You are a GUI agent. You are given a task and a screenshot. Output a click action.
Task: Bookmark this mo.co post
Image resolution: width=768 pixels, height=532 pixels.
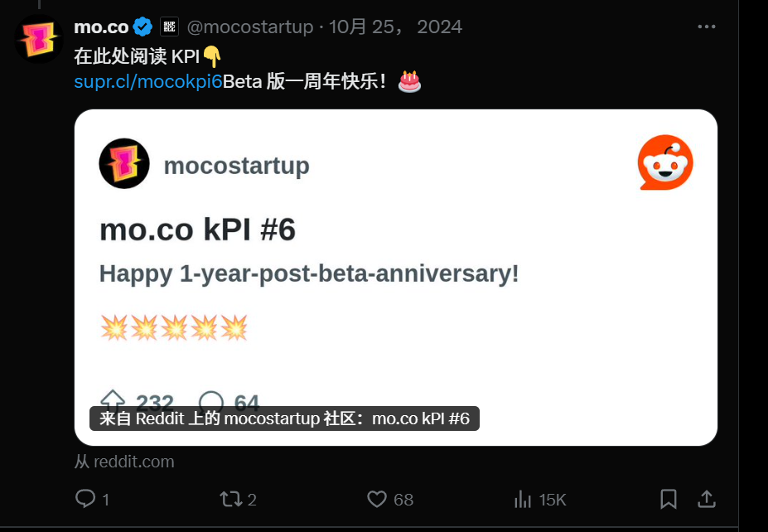(668, 499)
